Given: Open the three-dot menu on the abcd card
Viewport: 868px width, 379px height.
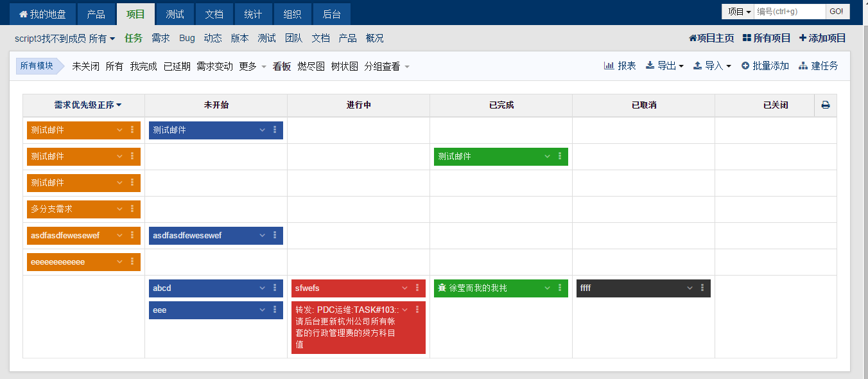Looking at the screenshot, I should pyautogui.click(x=275, y=288).
